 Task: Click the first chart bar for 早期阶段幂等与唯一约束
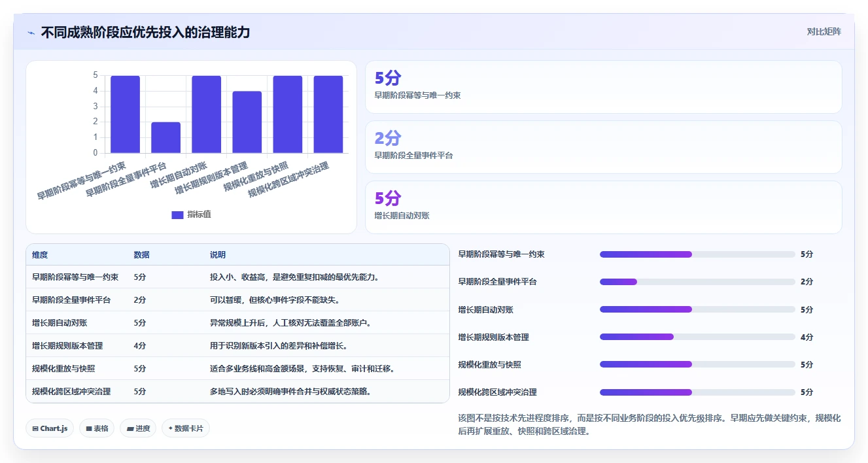tap(125, 114)
